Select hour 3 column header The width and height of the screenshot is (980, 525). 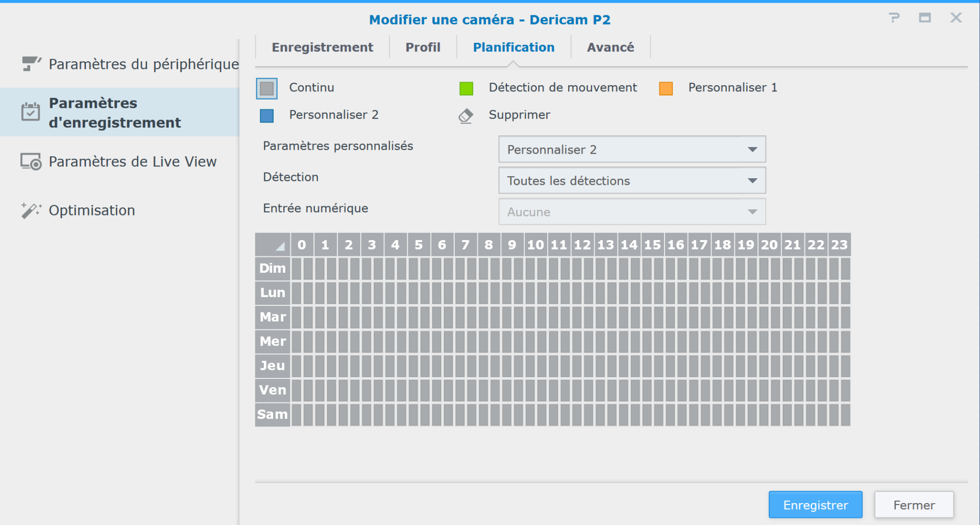pos(372,245)
